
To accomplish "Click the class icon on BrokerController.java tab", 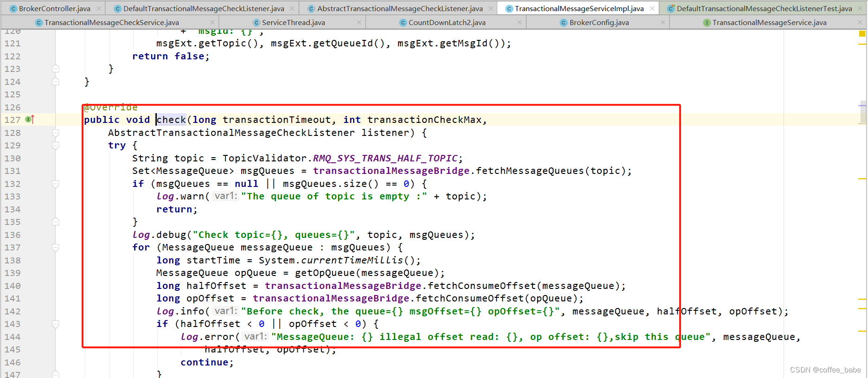I will (x=13, y=8).
